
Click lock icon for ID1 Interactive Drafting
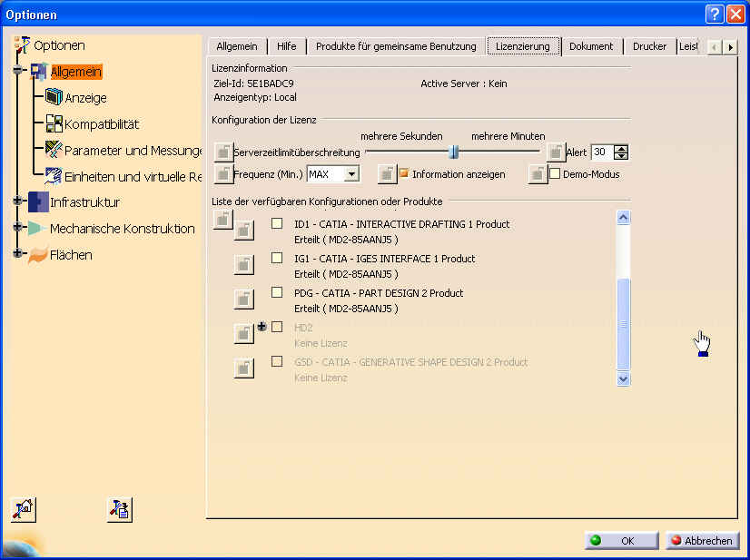click(x=243, y=231)
